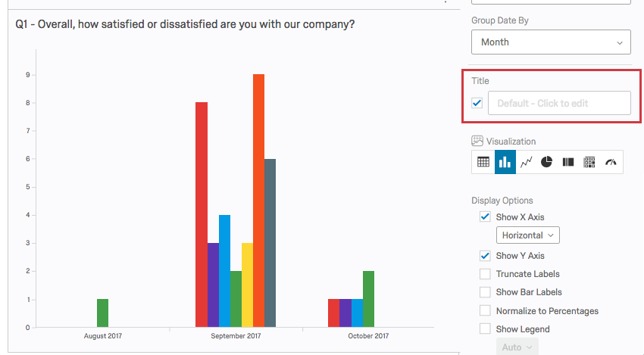Choose the statistics table visualization
644x355 pixels.
pos(589,162)
